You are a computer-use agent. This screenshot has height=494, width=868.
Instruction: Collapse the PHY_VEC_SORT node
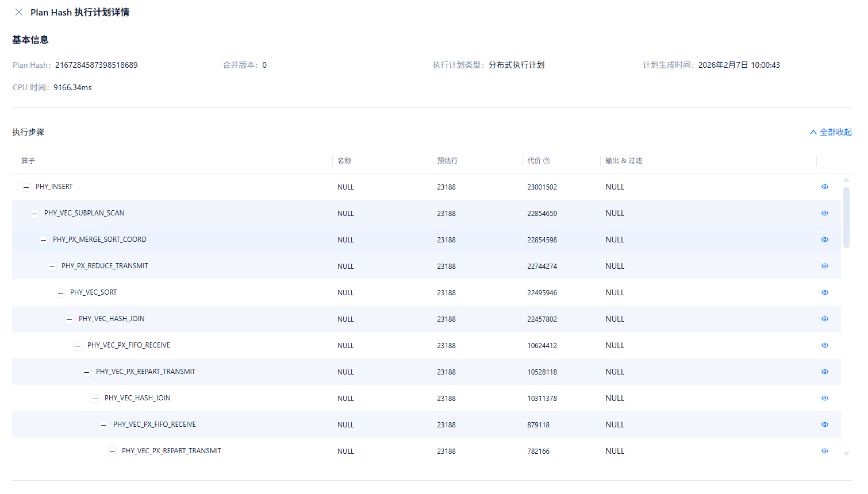tap(60, 293)
